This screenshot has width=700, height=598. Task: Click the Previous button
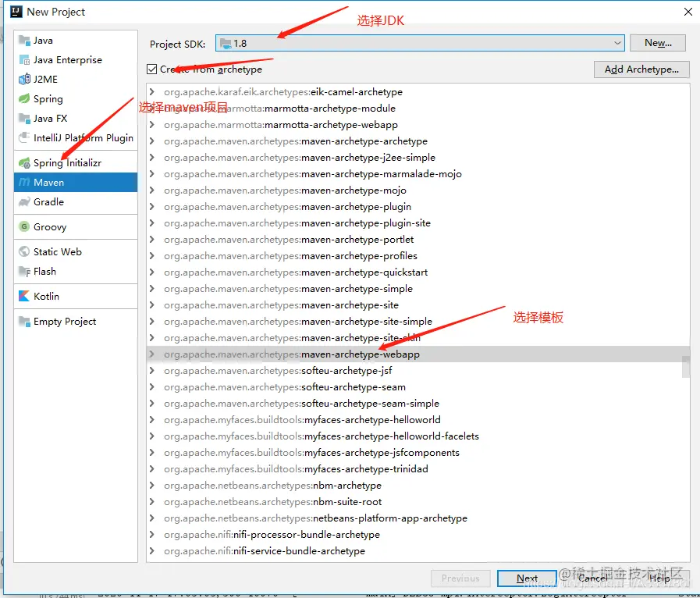460,578
